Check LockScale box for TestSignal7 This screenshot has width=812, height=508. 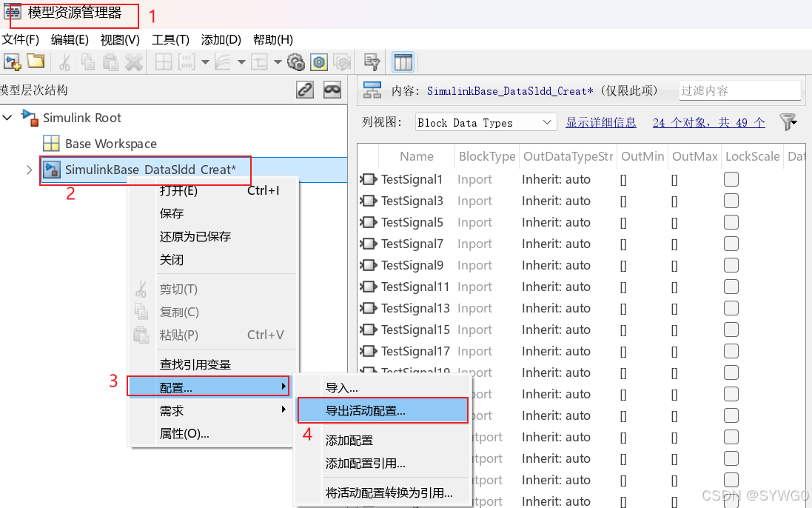tap(731, 244)
